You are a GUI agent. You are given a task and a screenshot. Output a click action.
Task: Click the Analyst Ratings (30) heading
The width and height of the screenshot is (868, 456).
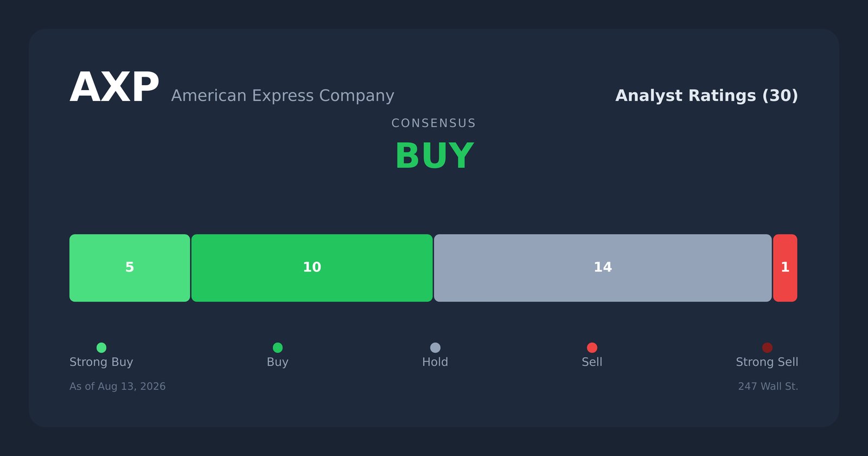(707, 96)
